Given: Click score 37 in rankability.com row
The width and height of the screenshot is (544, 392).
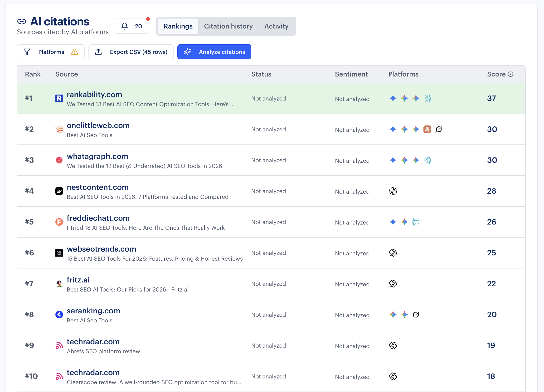Looking at the screenshot, I should click(x=491, y=98).
